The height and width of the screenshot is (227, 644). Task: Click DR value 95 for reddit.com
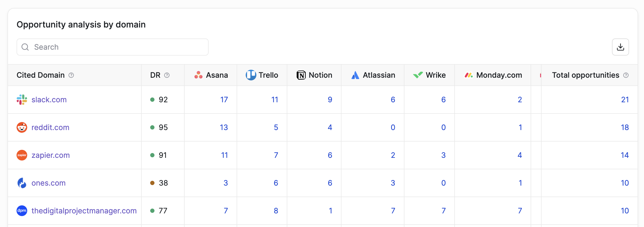[x=163, y=127]
